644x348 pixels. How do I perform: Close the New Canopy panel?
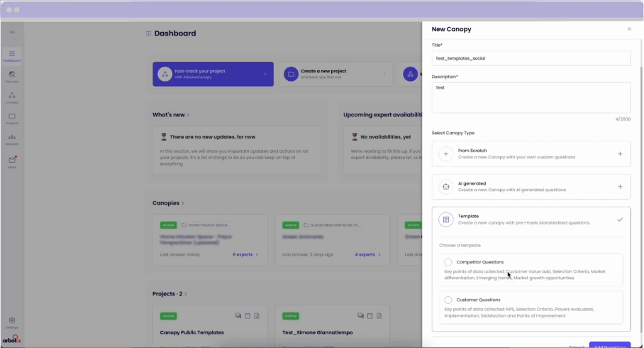tap(629, 29)
